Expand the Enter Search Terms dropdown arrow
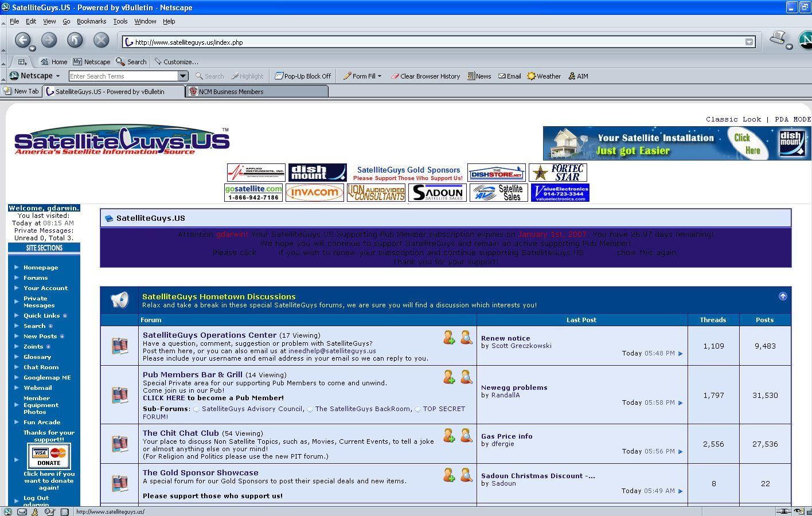812x516 pixels. pos(183,76)
